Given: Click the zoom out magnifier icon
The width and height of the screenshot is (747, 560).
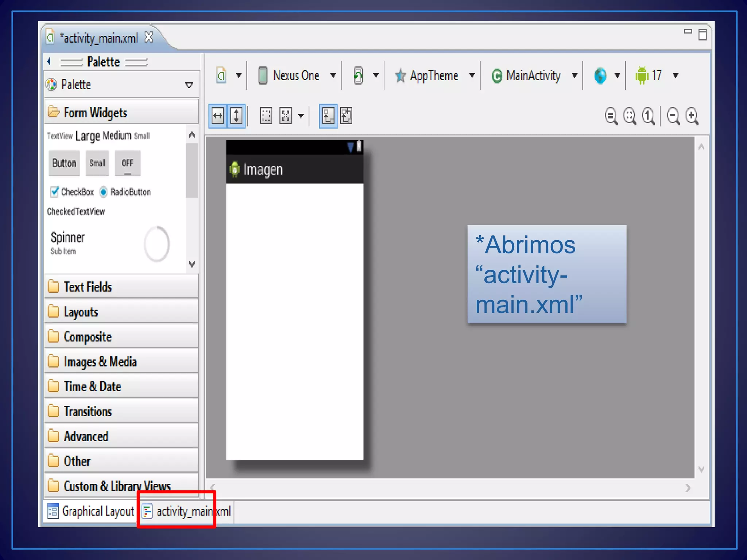Looking at the screenshot, I should click(673, 116).
